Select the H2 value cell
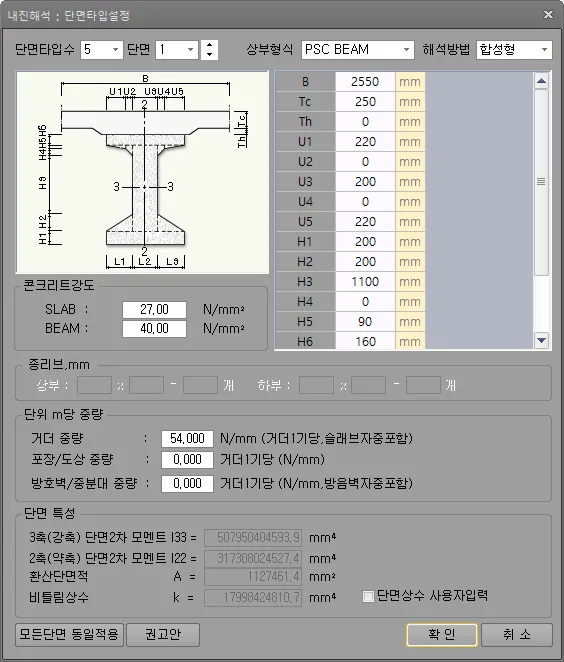The width and height of the screenshot is (564, 662). (x=365, y=262)
